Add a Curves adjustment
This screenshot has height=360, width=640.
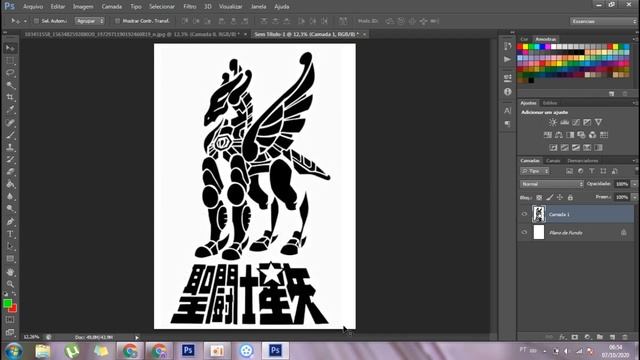pyautogui.click(x=576, y=122)
